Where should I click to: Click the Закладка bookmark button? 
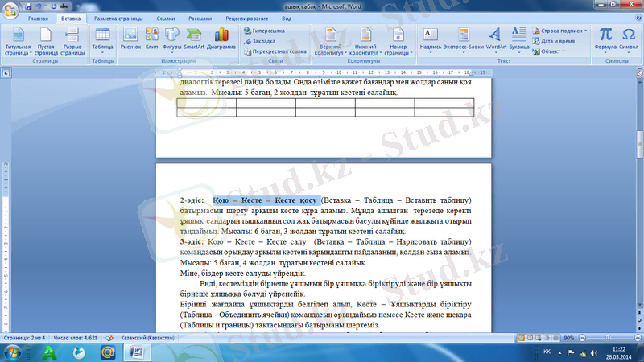tap(263, 40)
